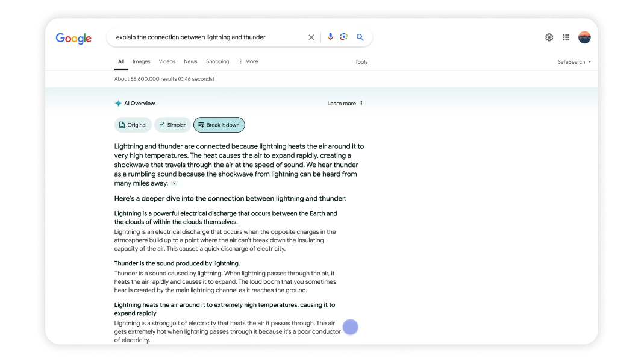Open the Google apps grid
Image resolution: width=644 pixels, height=364 pixels.
566,37
